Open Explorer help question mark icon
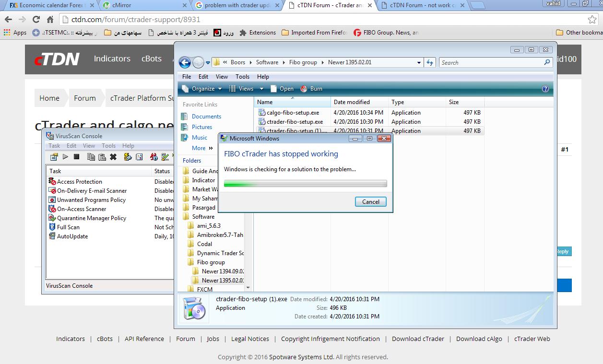 tap(545, 89)
